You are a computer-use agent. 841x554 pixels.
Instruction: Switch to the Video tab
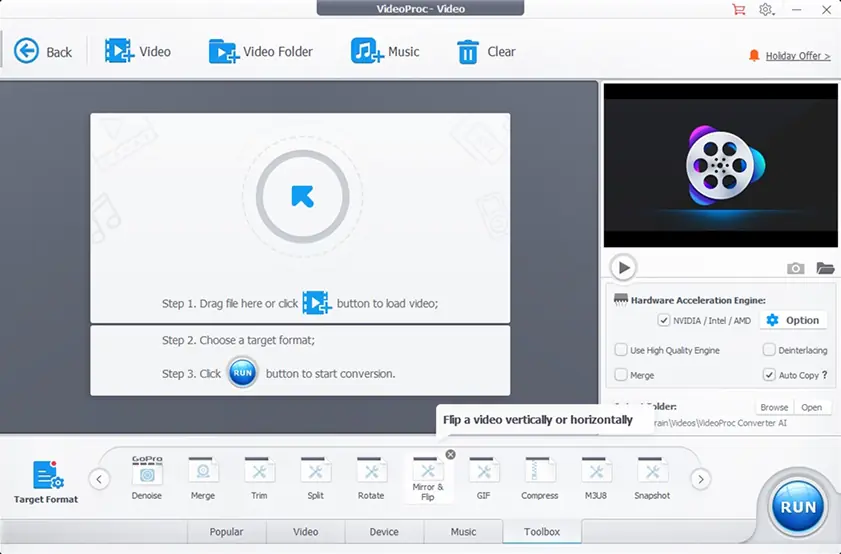tap(306, 531)
